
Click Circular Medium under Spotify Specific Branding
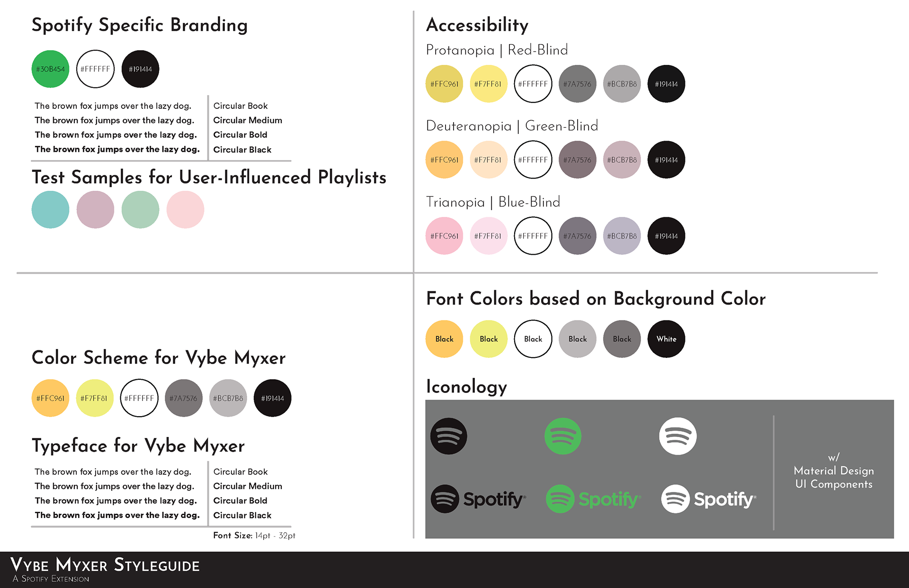tap(248, 120)
